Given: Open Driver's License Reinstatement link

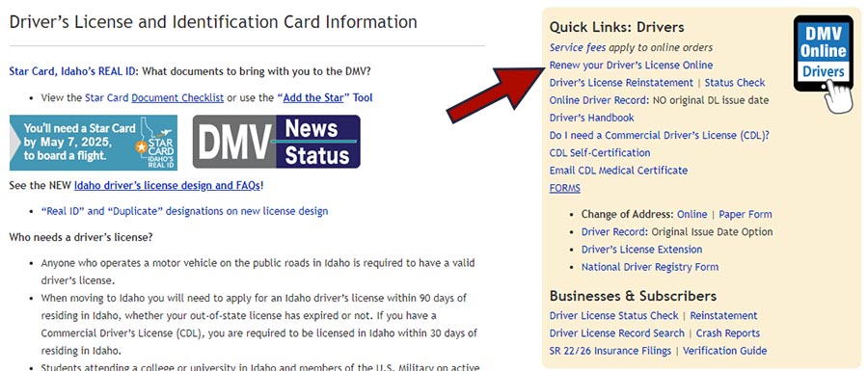Looking at the screenshot, I should tap(621, 82).
